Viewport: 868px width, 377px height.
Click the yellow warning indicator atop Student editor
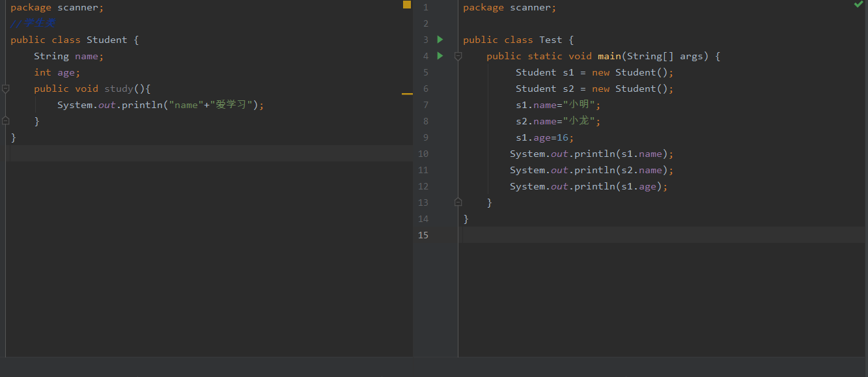(407, 5)
